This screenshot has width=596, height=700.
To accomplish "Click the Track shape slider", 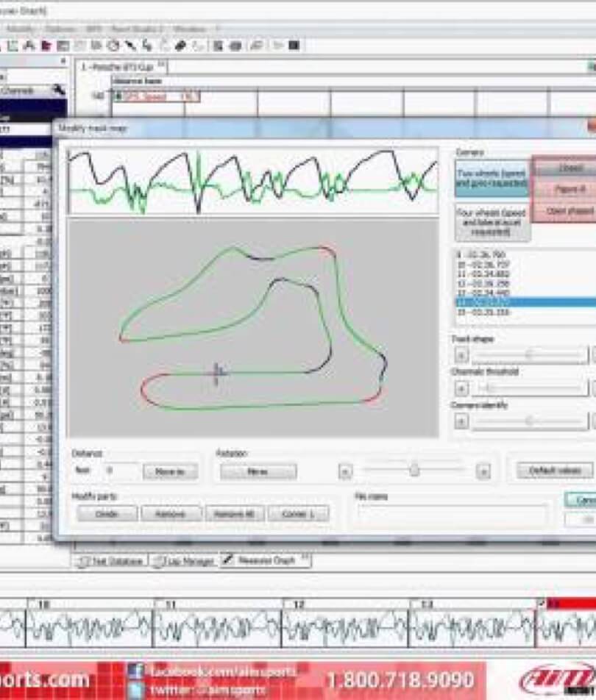I will [x=528, y=356].
